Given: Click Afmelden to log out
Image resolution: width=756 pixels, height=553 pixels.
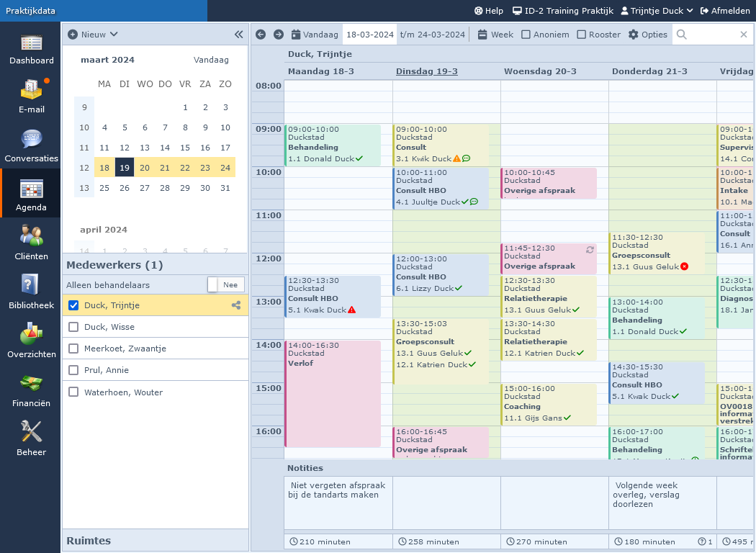Looking at the screenshot, I should coord(727,11).
